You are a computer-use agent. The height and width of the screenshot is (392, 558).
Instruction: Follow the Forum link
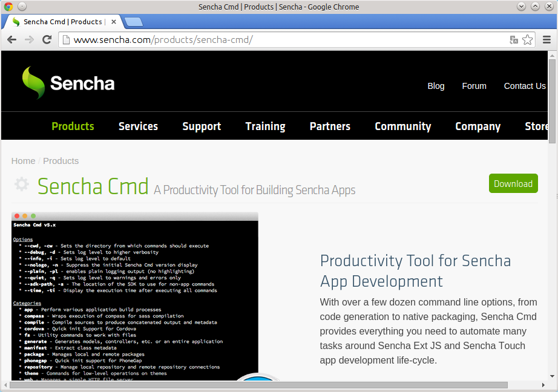pos(474,86)
